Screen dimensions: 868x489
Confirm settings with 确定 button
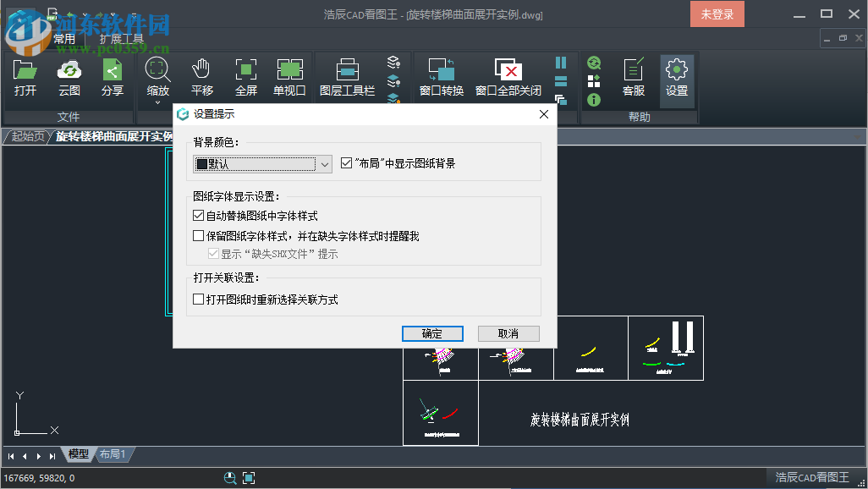(432, 333)
